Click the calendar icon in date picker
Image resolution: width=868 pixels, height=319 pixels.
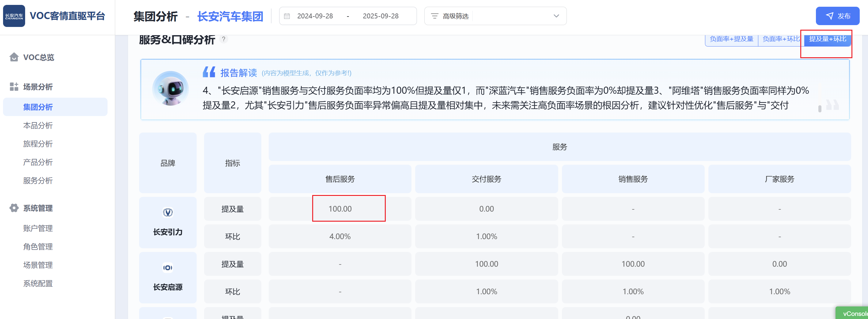point(287,16)
